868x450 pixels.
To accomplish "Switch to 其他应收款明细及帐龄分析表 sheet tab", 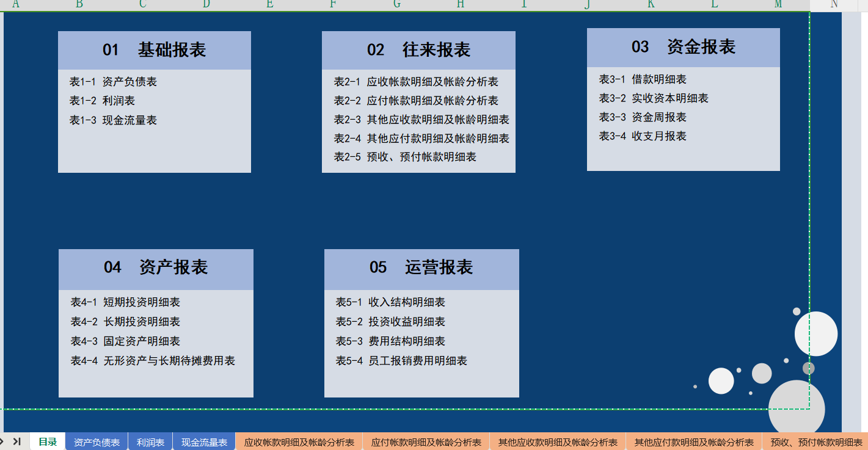I will coord(558,442).
